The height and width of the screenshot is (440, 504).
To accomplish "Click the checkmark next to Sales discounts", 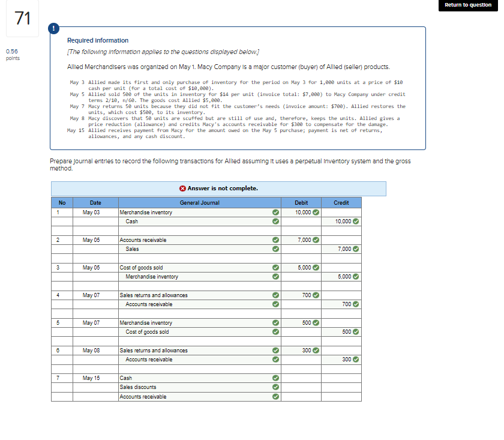I will coord(274,387).
